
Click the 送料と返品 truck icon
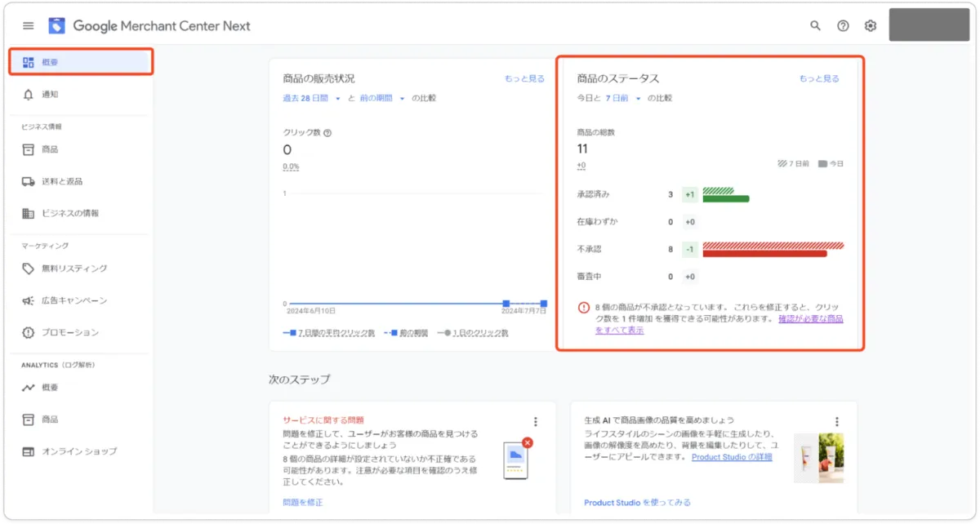click(x=29, y=181)
